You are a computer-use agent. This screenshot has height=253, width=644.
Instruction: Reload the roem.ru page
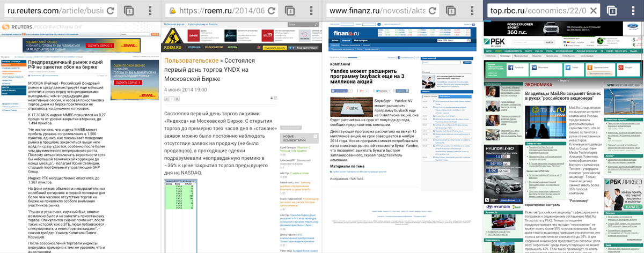272,10
